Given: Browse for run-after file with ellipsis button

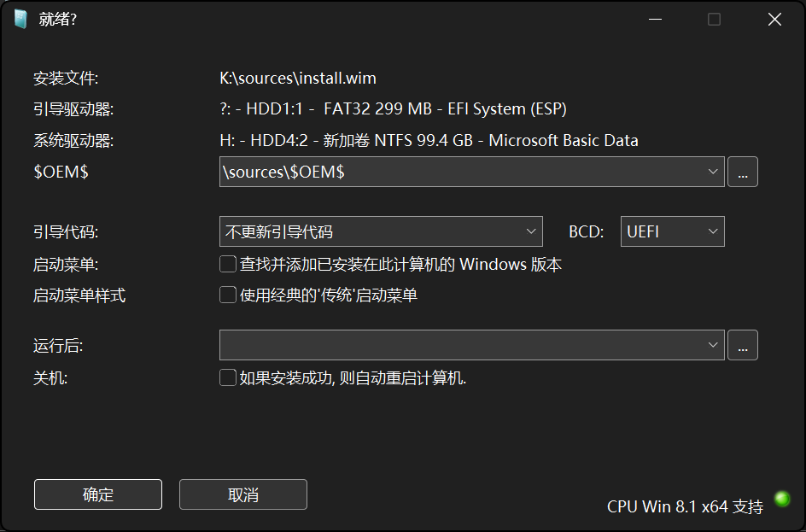Looking at the screenshot, I should point(742,345).
